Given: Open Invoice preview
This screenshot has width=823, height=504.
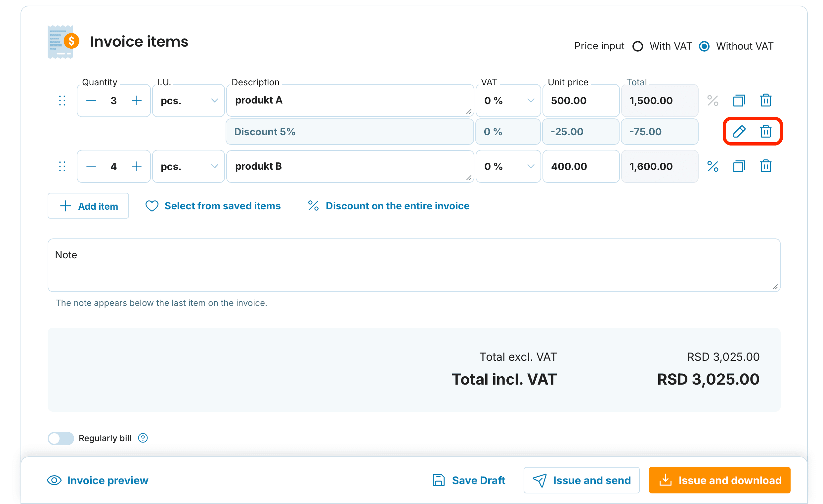Looking at the screenshot, I should point(98,480).
